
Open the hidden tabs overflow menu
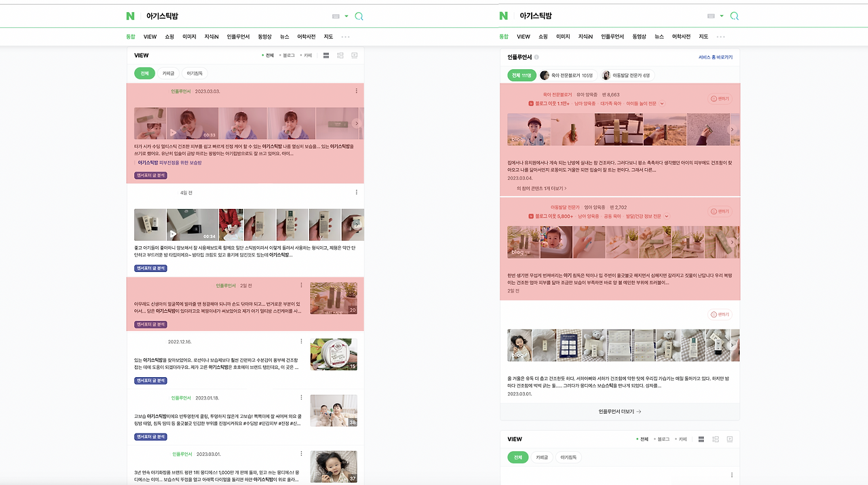(x=345, y=37)
